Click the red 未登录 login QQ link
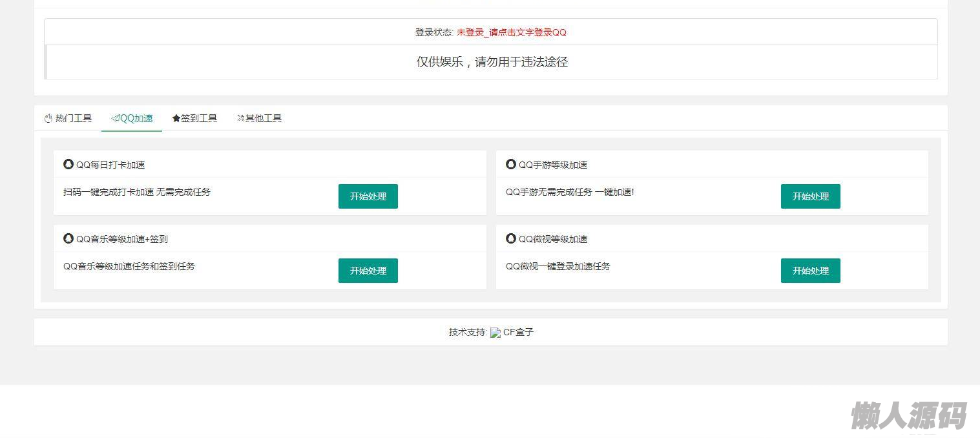This screenshot has height=438, width=980. point(511,32)
